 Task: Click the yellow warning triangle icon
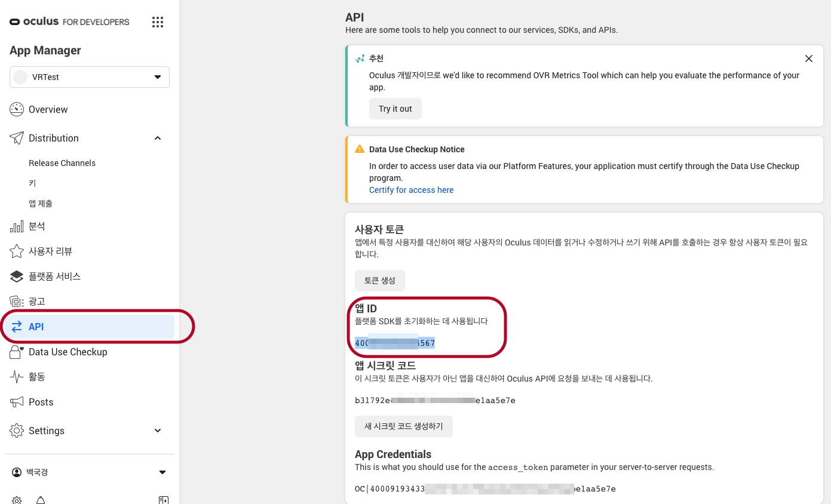[360, 149]
